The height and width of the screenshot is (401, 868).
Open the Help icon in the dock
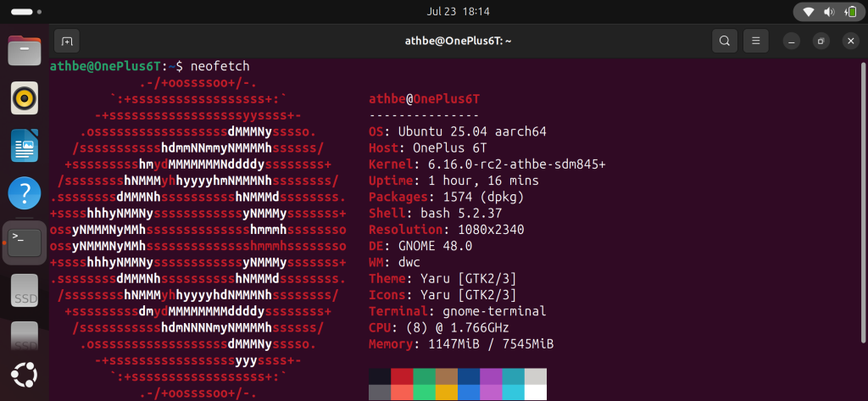pyautogui.click(x=25, y=194)
